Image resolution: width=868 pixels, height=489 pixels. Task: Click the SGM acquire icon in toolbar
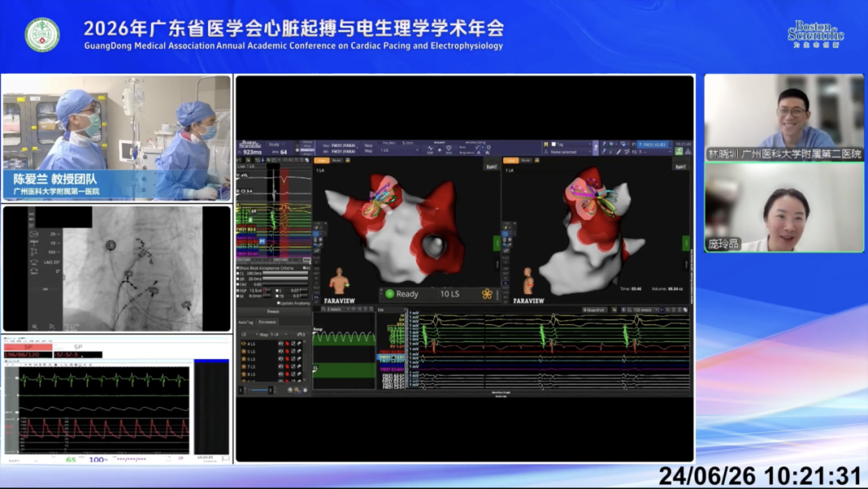pos(430,149)
